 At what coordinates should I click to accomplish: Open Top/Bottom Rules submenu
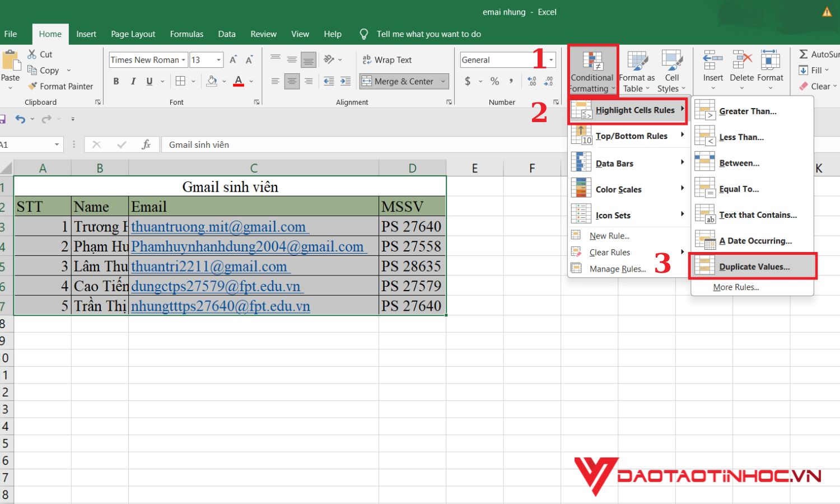[628, 136]
